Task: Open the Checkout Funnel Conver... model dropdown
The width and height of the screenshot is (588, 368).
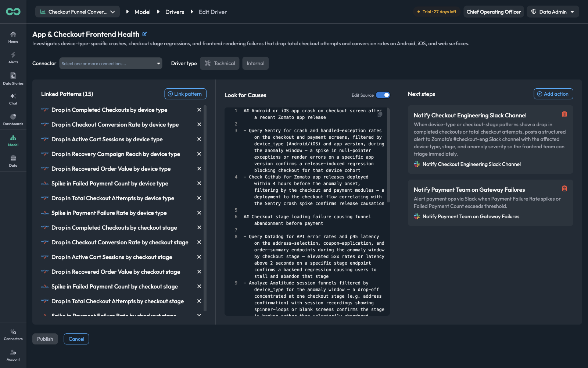Action: coord(78,12)
